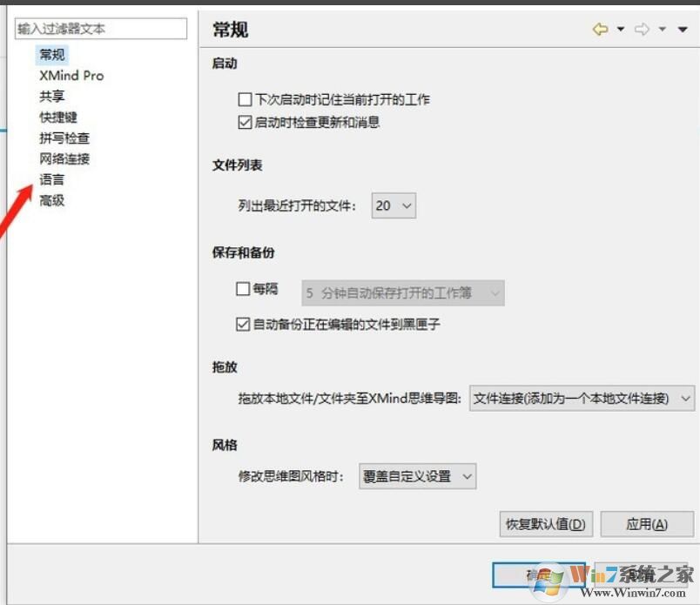Select the 语言 (Language) settings page

pyautogui.click(x=51, y=179)
